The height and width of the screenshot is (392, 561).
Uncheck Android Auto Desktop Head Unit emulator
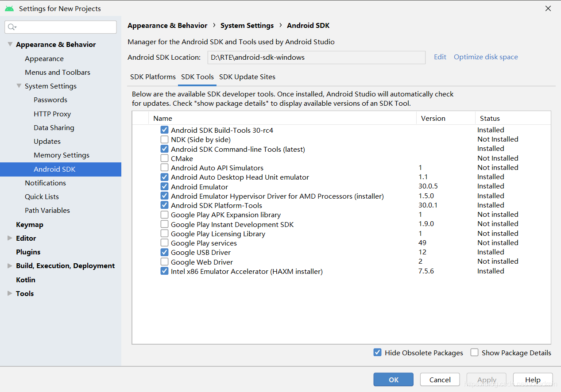coord(164,177)
